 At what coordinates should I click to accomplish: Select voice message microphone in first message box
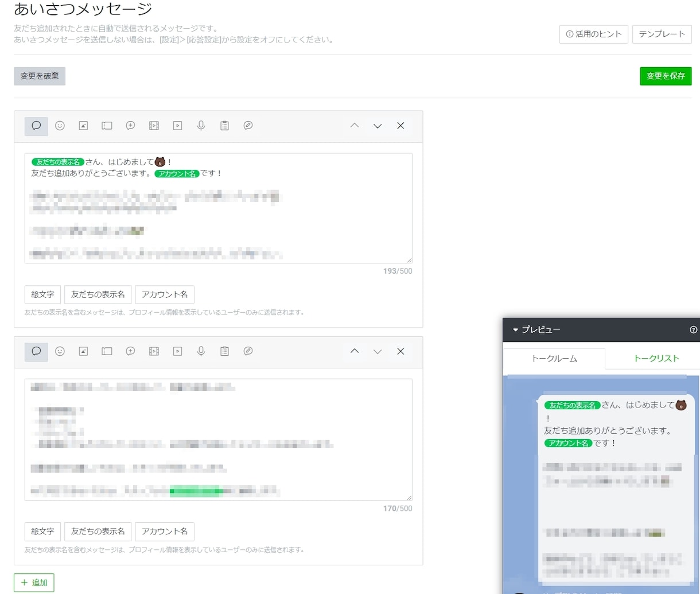click(x=201, y=126)
